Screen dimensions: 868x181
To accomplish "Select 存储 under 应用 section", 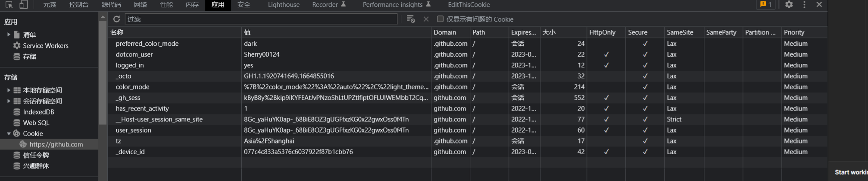I will (29, 56).
